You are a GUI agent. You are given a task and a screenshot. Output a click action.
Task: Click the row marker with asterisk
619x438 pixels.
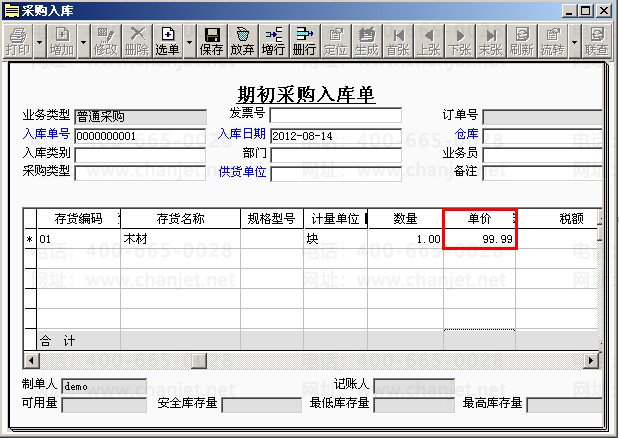[30, 239]
